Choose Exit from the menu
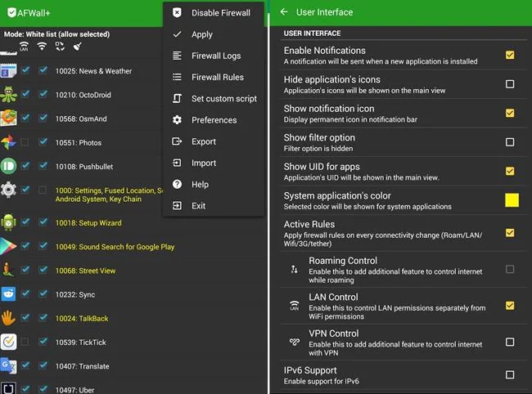 (x=214, y=206)
